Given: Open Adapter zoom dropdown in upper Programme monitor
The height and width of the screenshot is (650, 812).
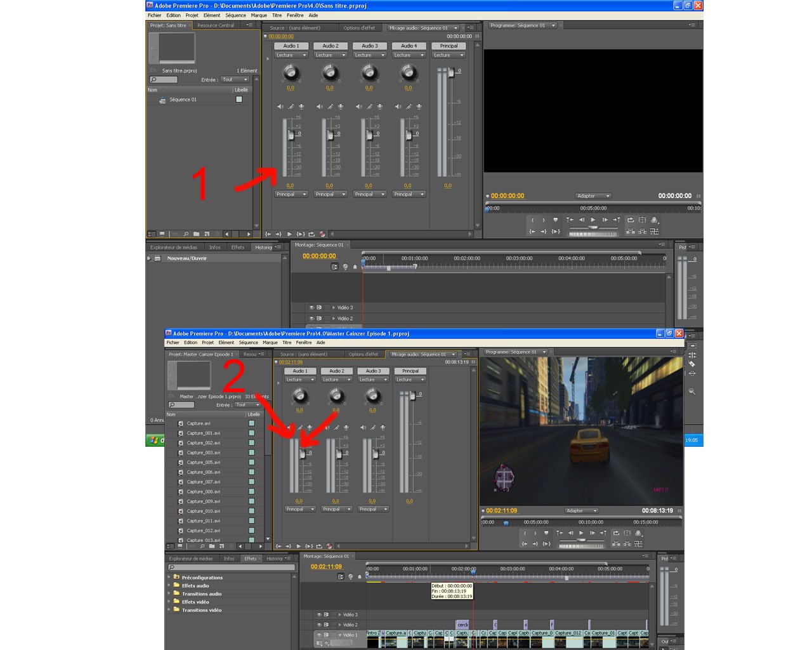Looking at the screenshot, I should coord(593,196).
